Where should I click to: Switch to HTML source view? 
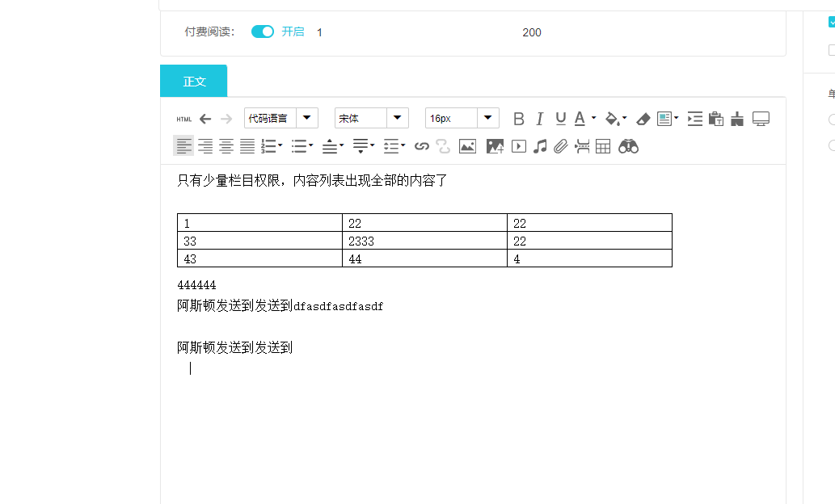184,119
